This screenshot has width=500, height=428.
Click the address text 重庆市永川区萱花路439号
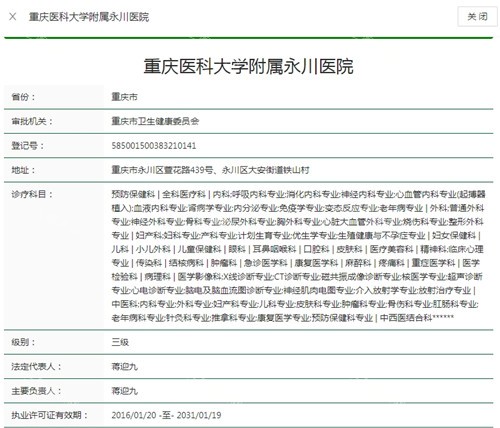162,170
